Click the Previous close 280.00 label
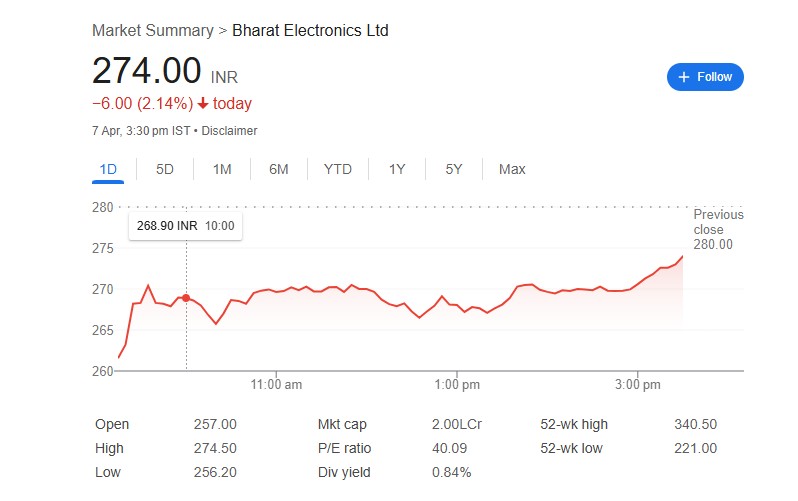 click(718, 229)
